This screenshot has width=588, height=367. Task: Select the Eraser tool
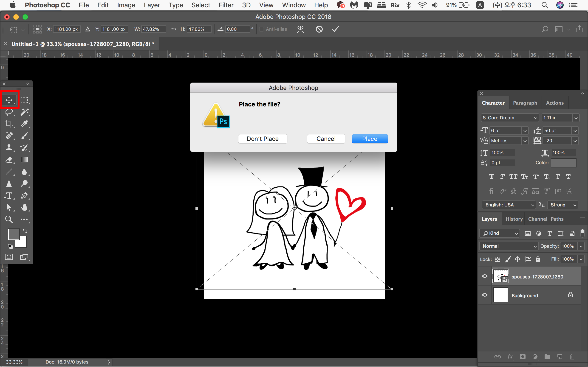9,160
